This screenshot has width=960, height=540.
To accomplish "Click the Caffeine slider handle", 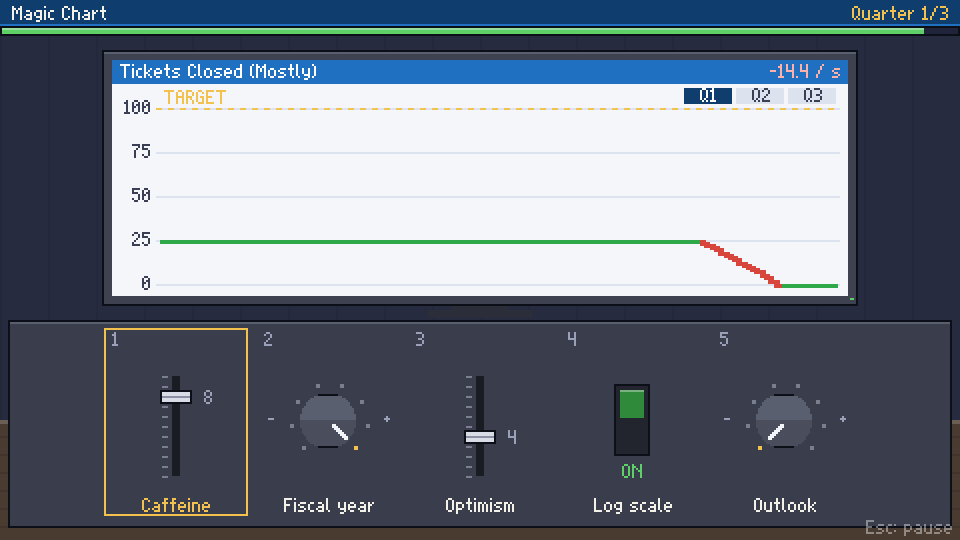I will click(176, 397).
